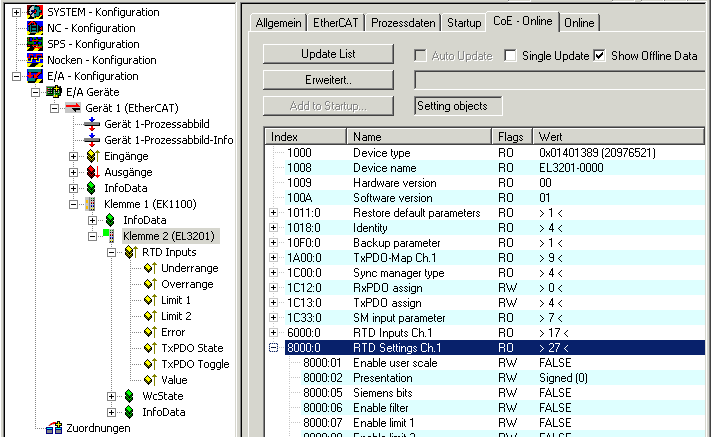Click the Error variable icon

150,332
